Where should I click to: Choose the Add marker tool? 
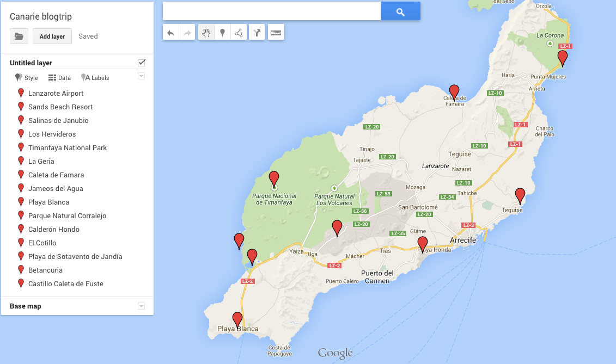pos(222,33)
